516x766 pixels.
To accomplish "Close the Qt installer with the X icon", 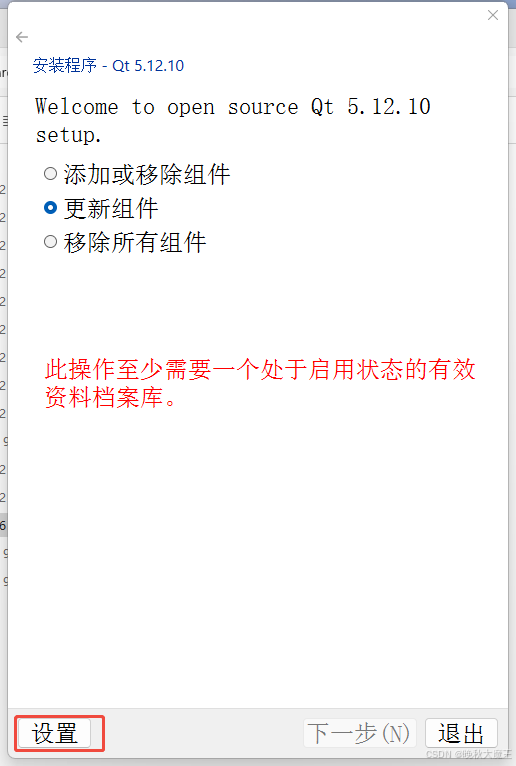I will tap(493, 15).
